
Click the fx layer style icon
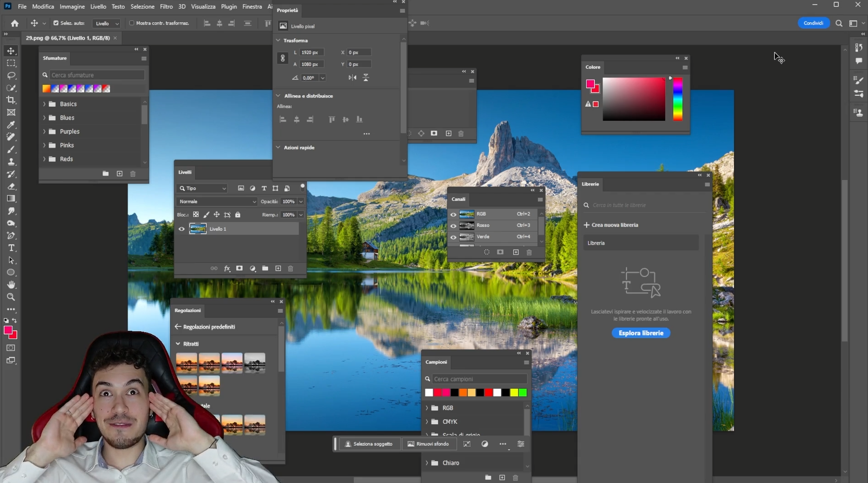click(x=227, y=269)
